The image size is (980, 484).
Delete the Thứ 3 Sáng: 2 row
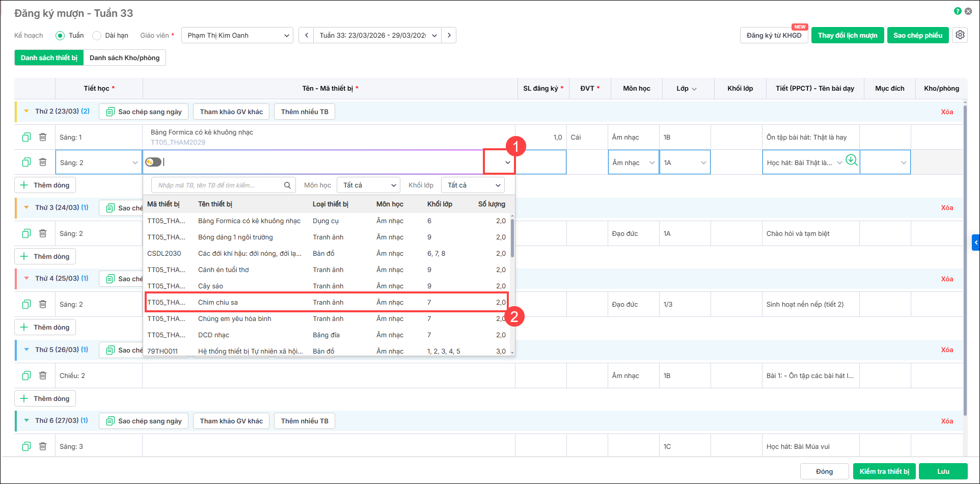click(43, 233)
